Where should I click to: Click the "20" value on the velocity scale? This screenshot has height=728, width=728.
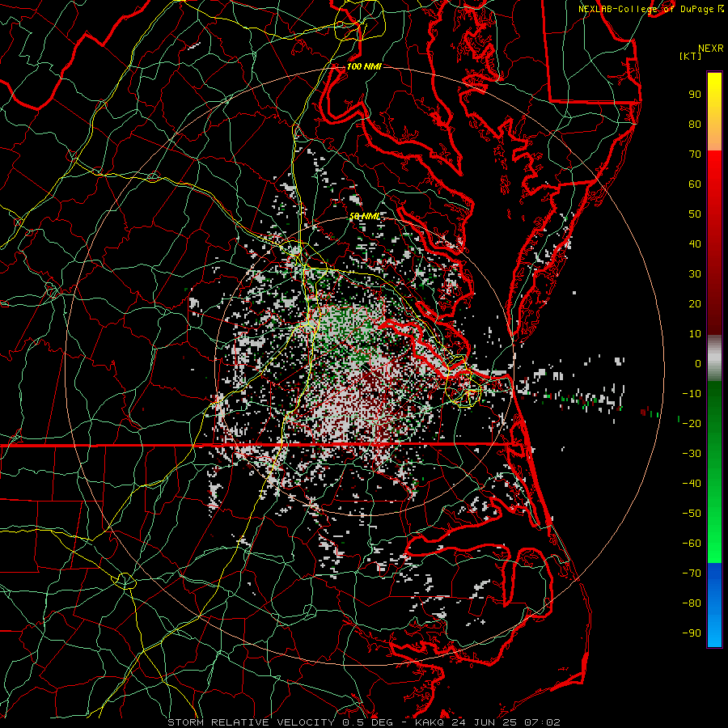695,303
